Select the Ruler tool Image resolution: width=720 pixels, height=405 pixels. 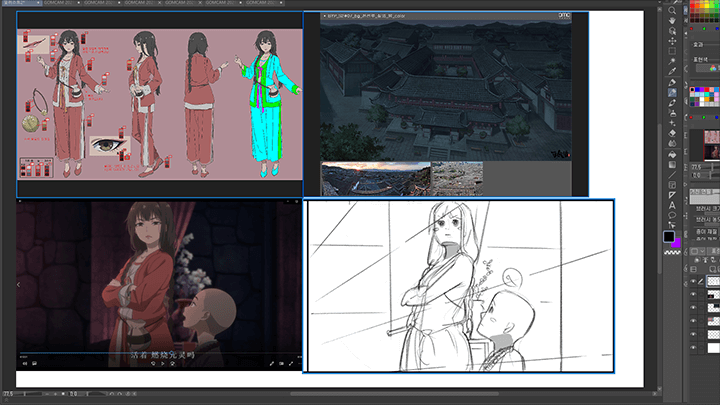pyautogui.click(x=672, y=195)
